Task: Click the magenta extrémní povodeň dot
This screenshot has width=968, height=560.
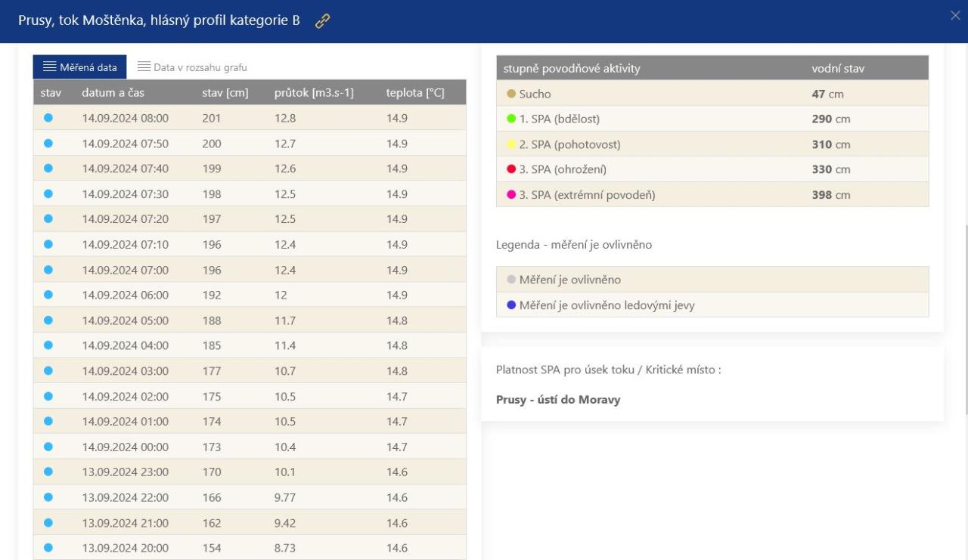Action: [511, 195]
